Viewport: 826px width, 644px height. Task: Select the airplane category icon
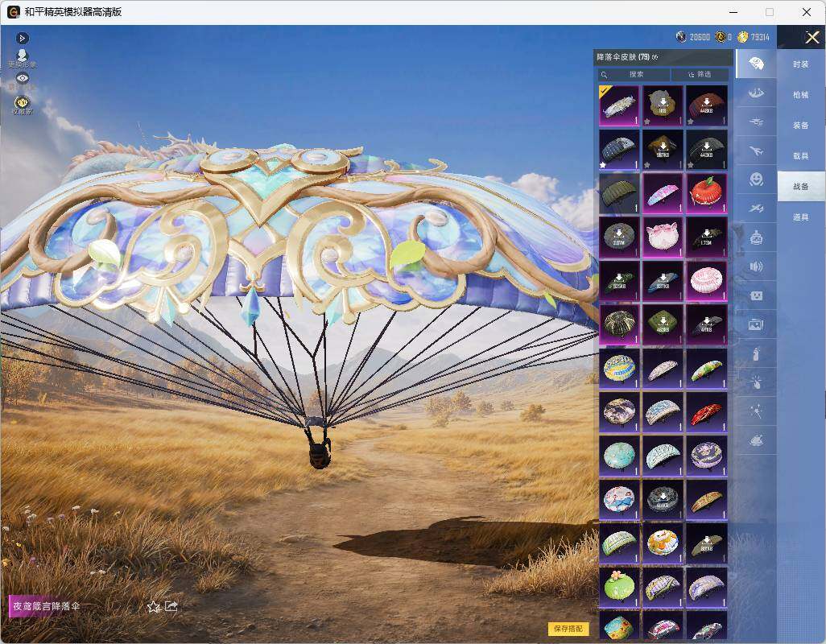pyautogui.click(x=756, y=151)
